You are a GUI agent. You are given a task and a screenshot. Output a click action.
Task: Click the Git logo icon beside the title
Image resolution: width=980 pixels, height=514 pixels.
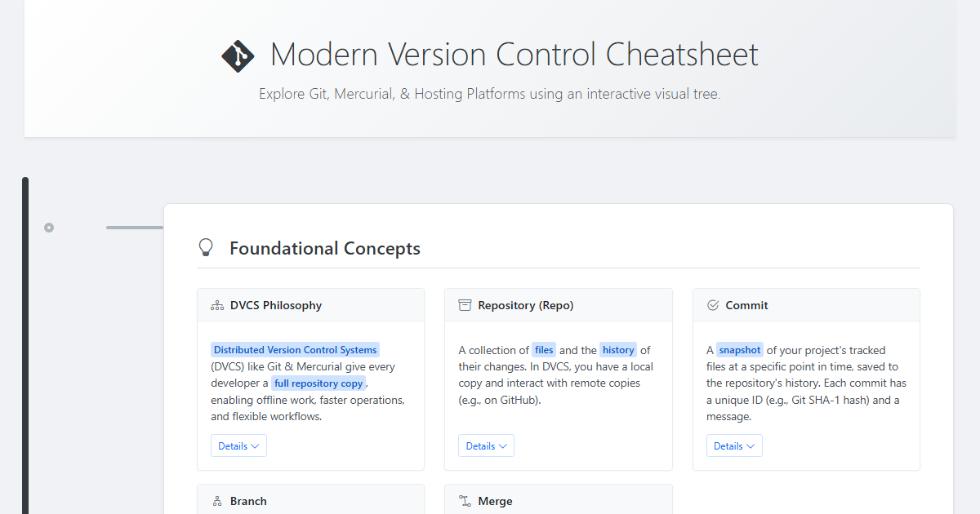point(238,55)
